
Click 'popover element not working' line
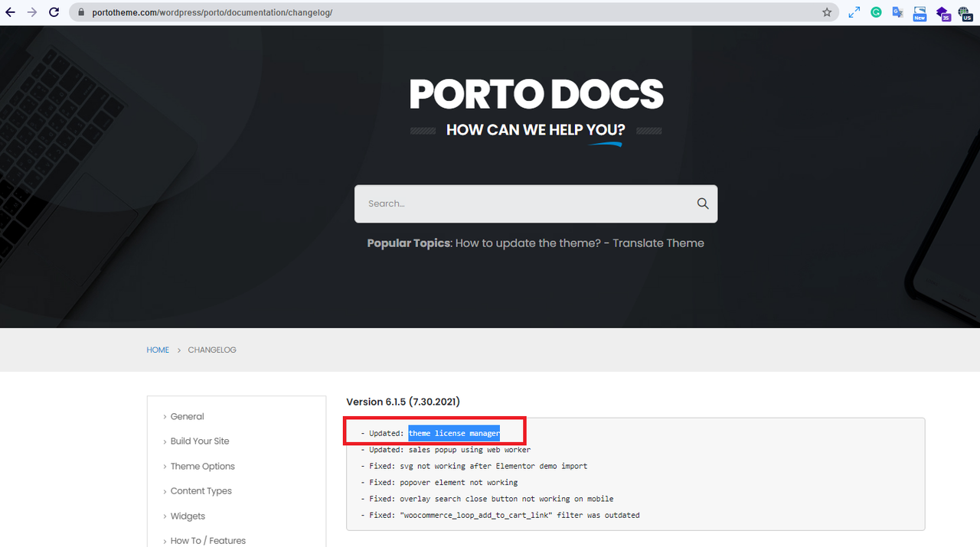[439, 483]
